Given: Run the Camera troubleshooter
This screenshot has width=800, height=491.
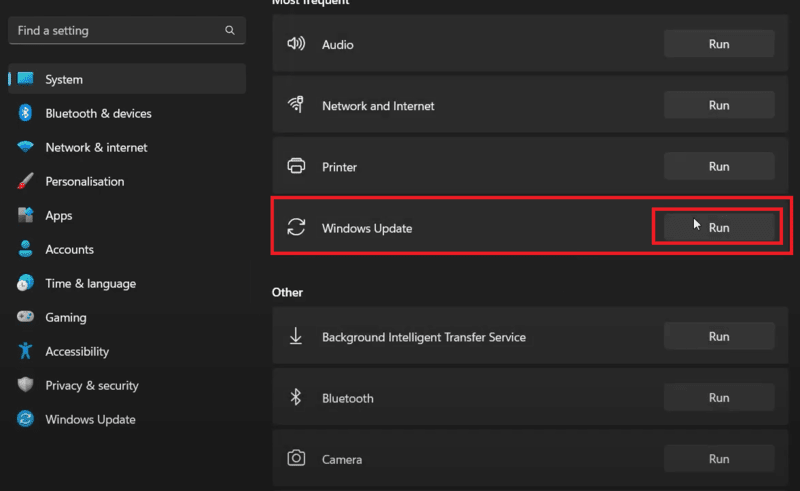Looking at the screenshot, I should click(719, 459).
